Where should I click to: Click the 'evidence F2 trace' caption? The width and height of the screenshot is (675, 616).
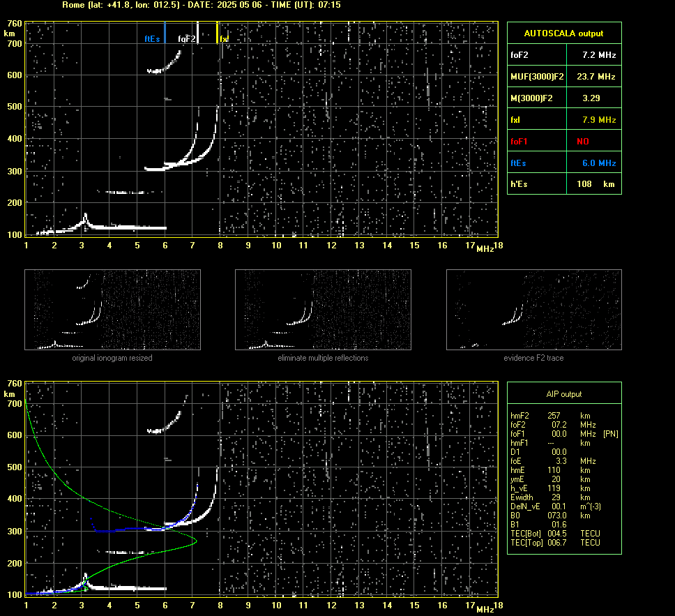[534, 358]
